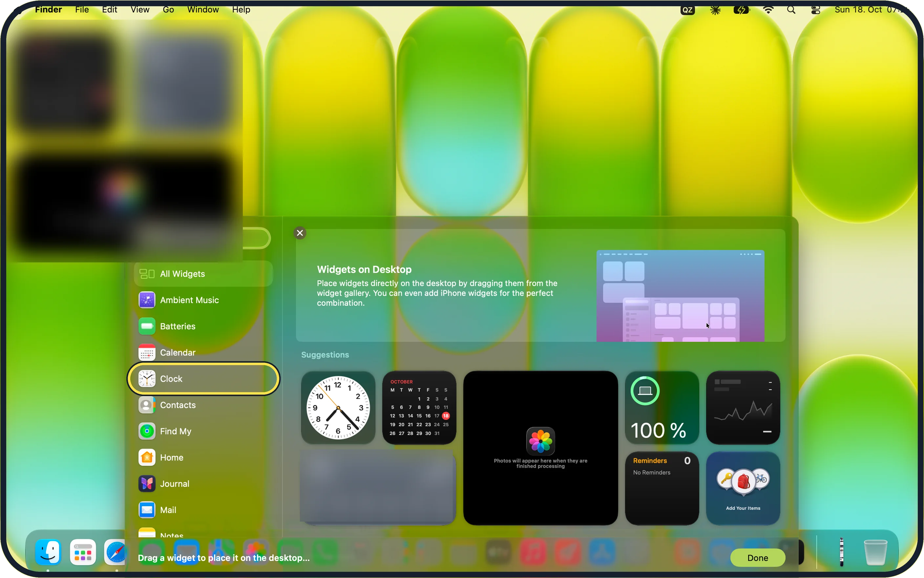Select Find My widgets
Screen dimensions: 924x578
[x=203, y=431]
